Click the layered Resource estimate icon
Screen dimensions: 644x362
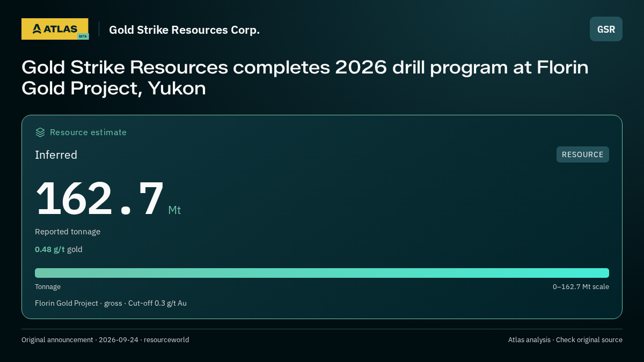click(x=40, y=132)
